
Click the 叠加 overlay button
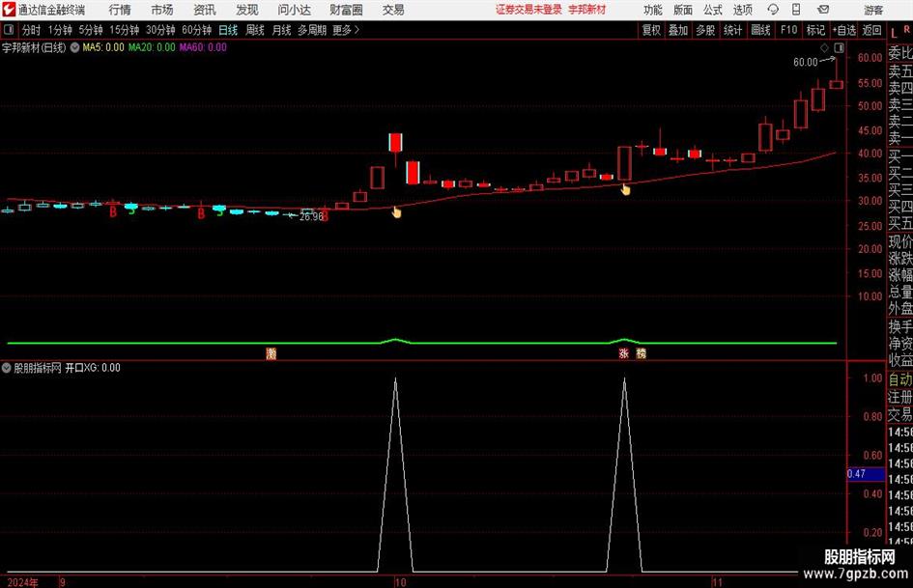click(x=678, y=30)
